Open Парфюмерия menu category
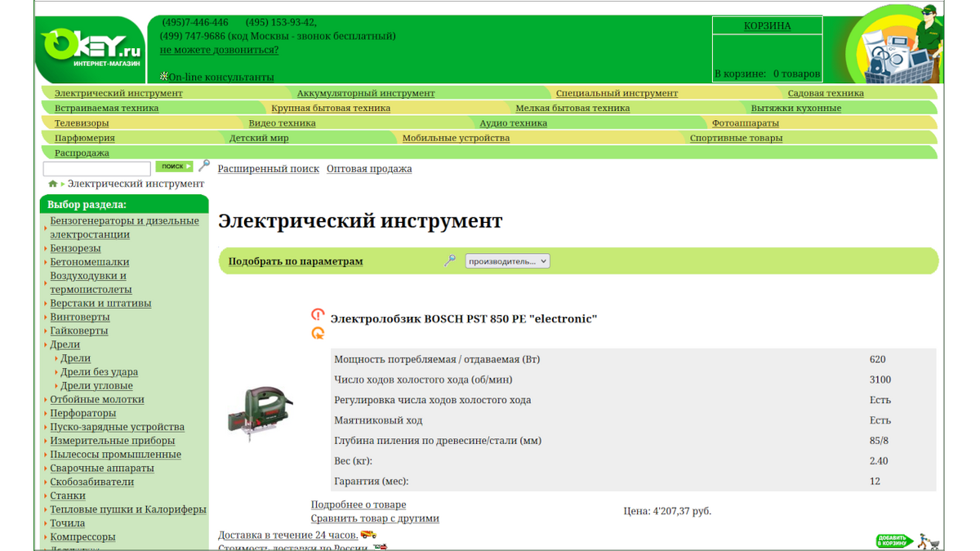The image size is (980, 551). coord(85,138)
